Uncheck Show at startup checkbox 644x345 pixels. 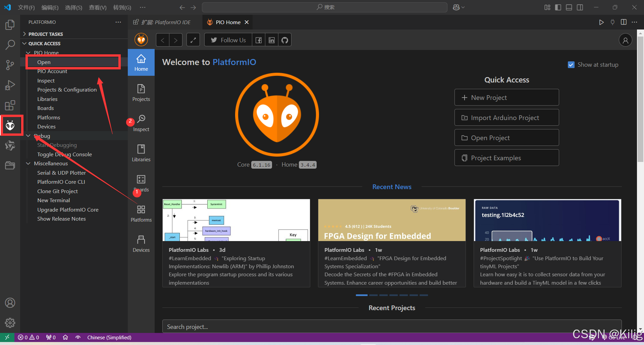pyautogui.click(x=571, y=65)
